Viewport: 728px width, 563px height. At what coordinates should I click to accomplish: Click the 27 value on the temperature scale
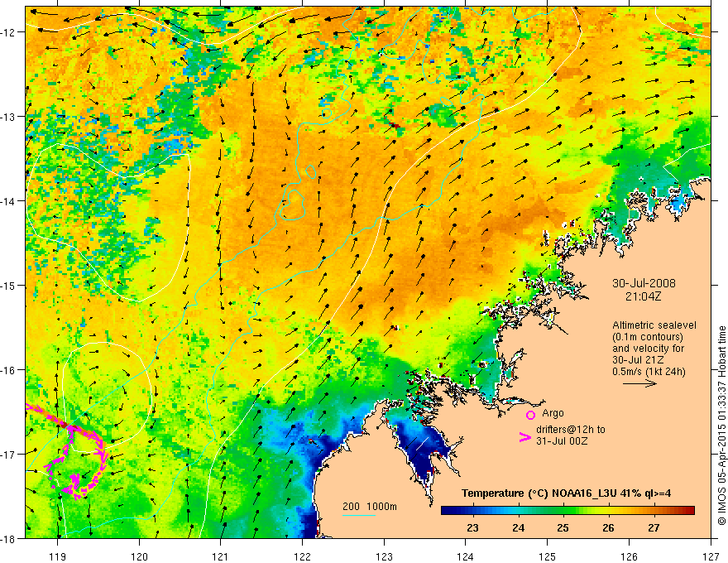(x=654, y=527)
